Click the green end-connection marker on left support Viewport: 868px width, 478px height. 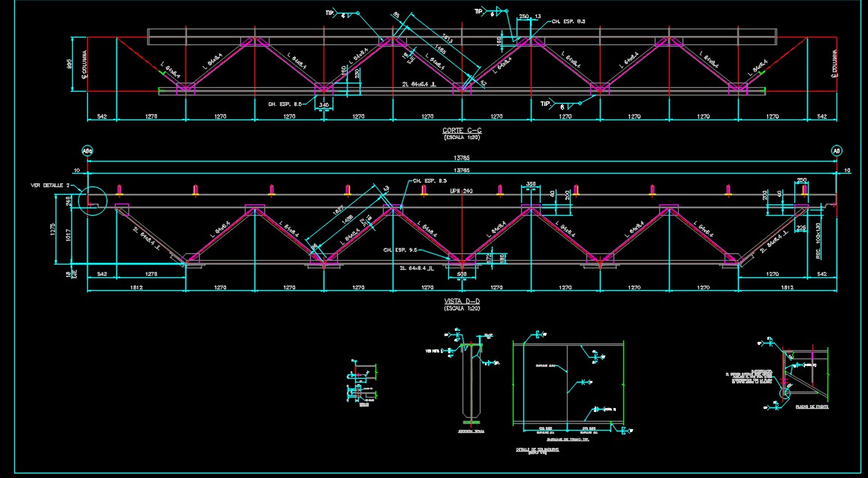161,73
